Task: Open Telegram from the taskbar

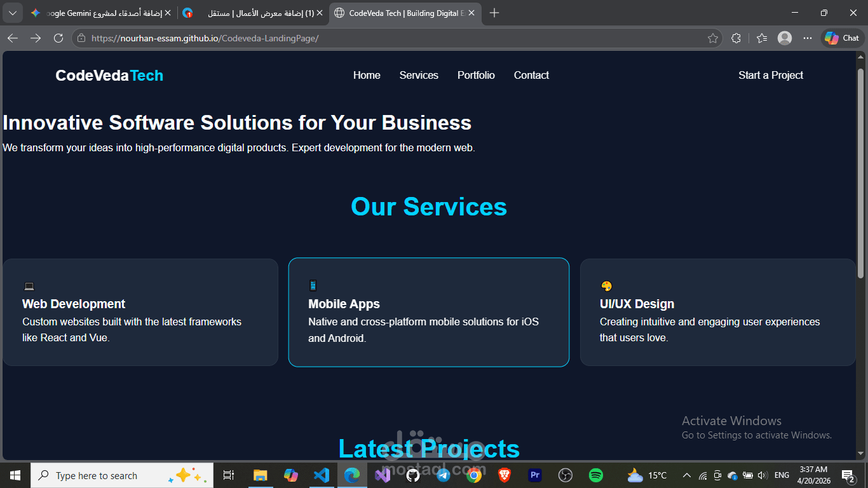Action: click(x=444, y=475)
